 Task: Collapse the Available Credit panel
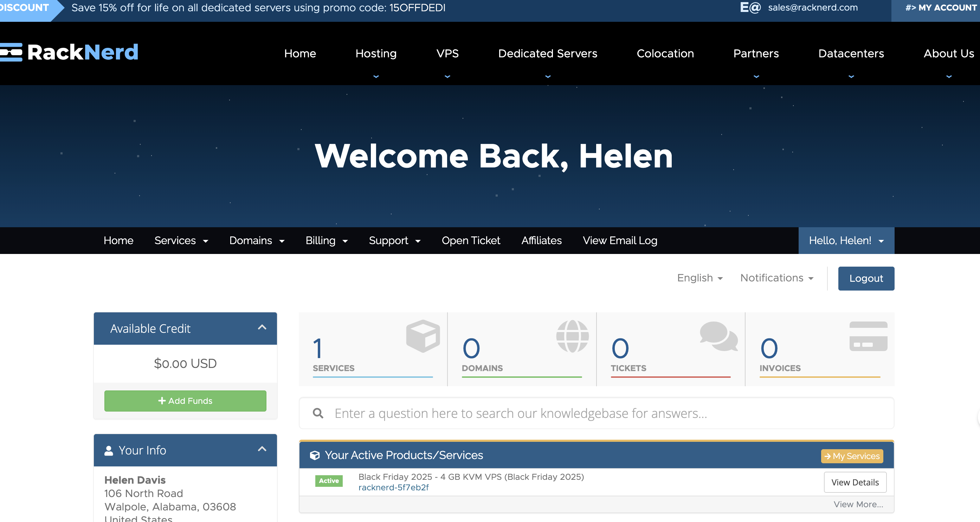coord(262,327)
